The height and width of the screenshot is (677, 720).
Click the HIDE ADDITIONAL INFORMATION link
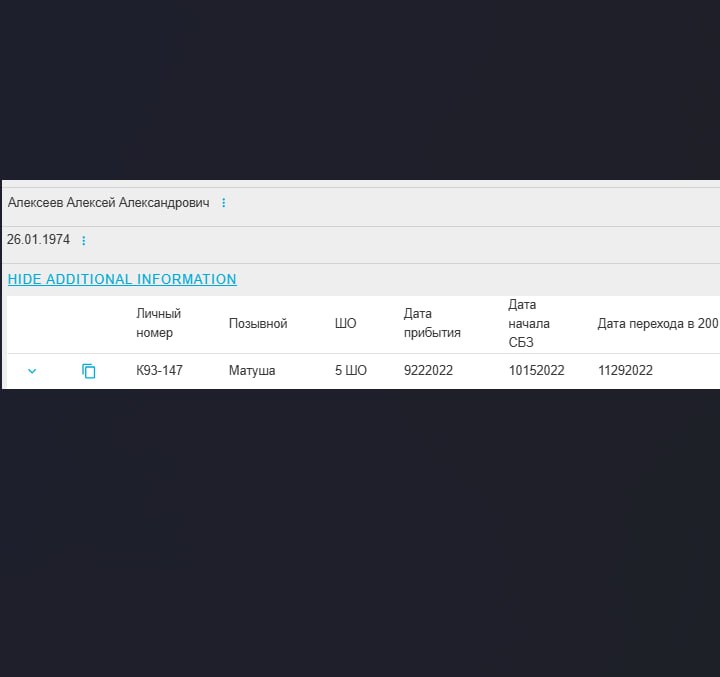coord(122,280)
